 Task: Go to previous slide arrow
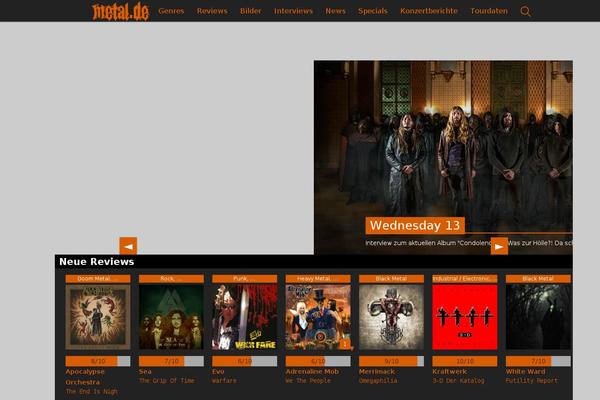128,246
